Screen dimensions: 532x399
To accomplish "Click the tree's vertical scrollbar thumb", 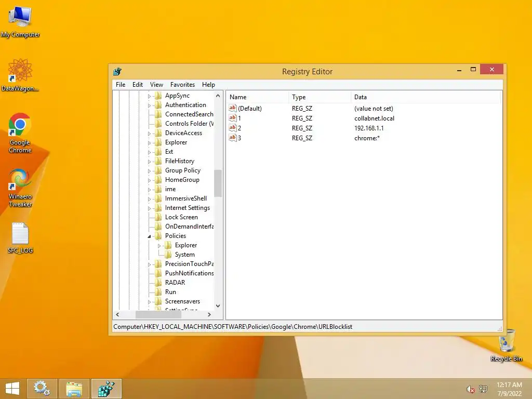I will tap(218, 183).
